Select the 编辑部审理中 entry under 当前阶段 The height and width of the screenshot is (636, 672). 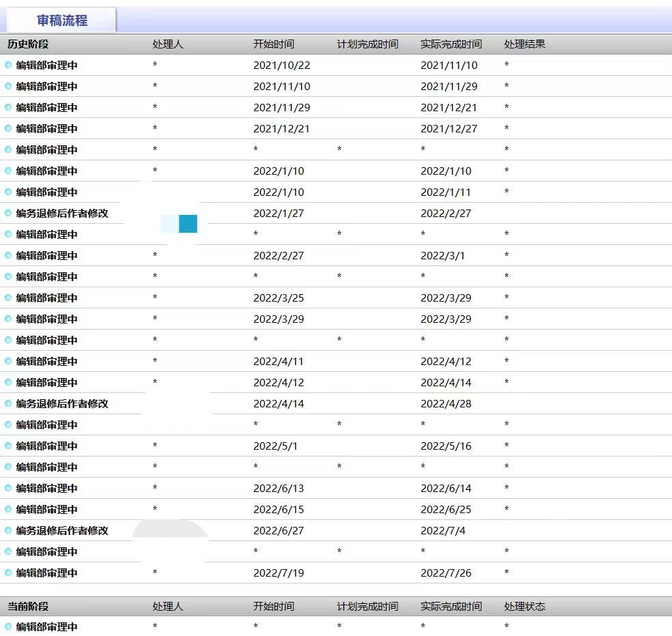(x=46, y=627)
